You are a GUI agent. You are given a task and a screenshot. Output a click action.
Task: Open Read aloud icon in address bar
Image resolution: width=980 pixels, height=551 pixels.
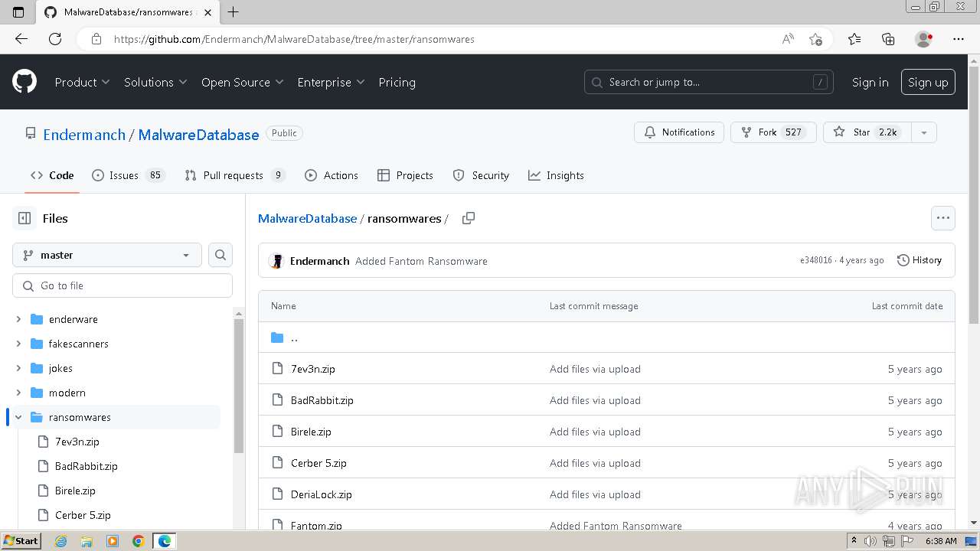pyautogui.click(x=788, y=39)
